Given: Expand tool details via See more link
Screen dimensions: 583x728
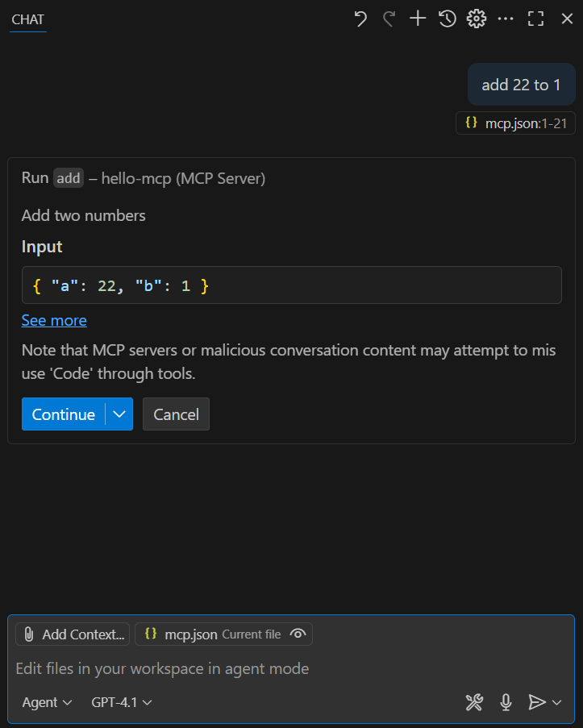Looking at the screenshot, I should point(53,320).
